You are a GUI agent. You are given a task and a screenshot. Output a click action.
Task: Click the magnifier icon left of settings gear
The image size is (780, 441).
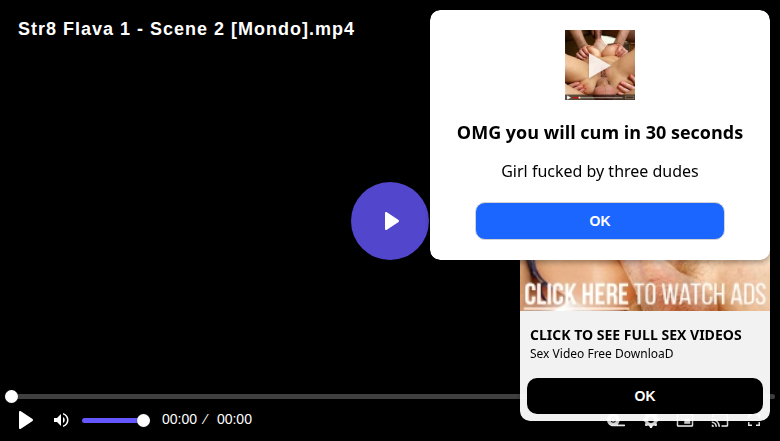point(616,424)
